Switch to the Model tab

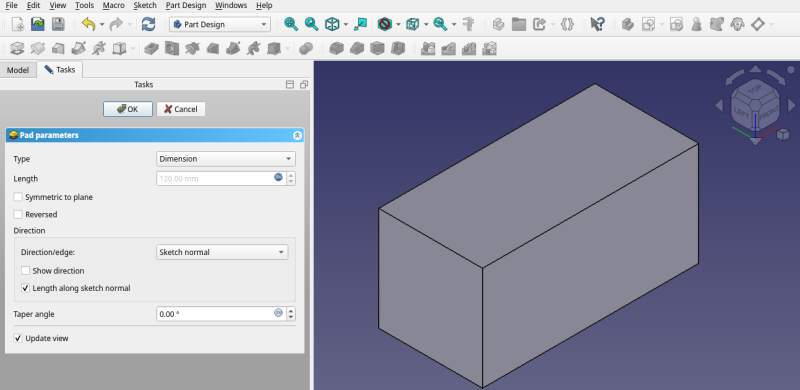18,69
